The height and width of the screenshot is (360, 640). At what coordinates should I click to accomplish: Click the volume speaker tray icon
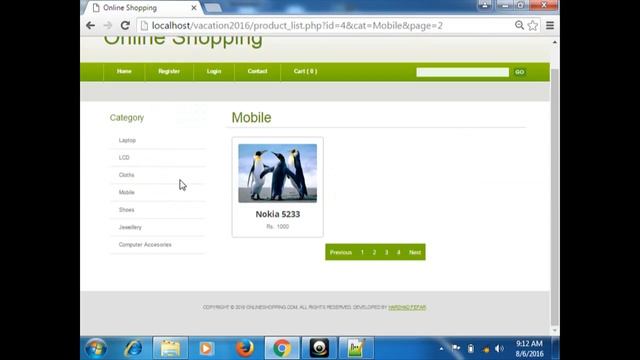tap(500, 349)
